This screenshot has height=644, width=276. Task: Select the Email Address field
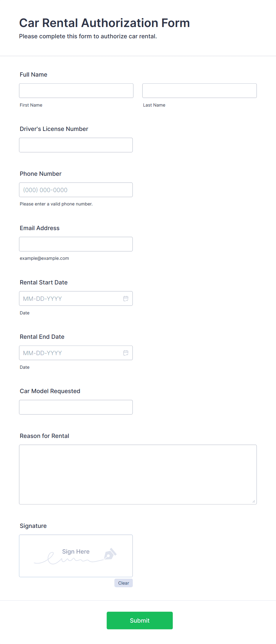[x=76, y=244]
